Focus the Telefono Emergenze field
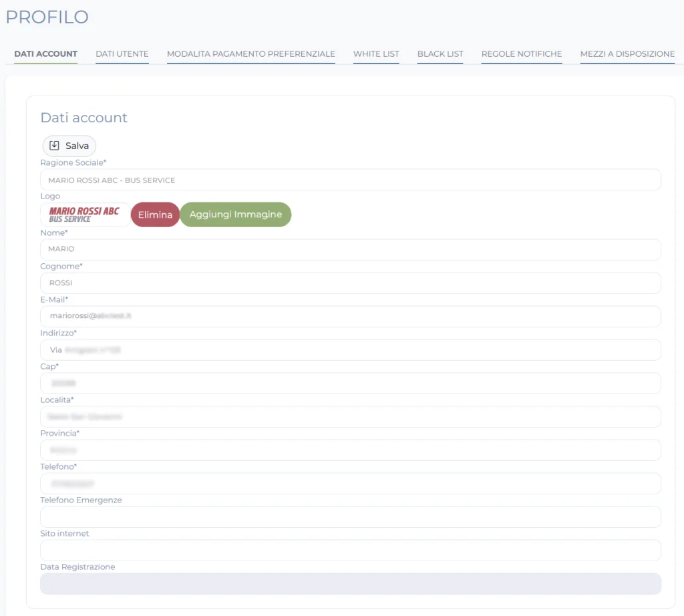The width and height of the screenshot is (684, 616). 351,517
